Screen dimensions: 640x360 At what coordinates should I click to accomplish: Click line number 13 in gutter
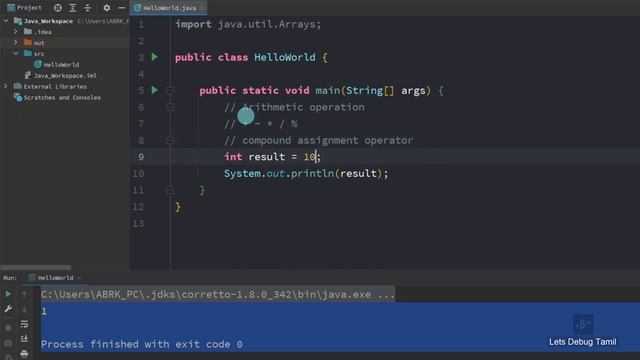[138, 223]
